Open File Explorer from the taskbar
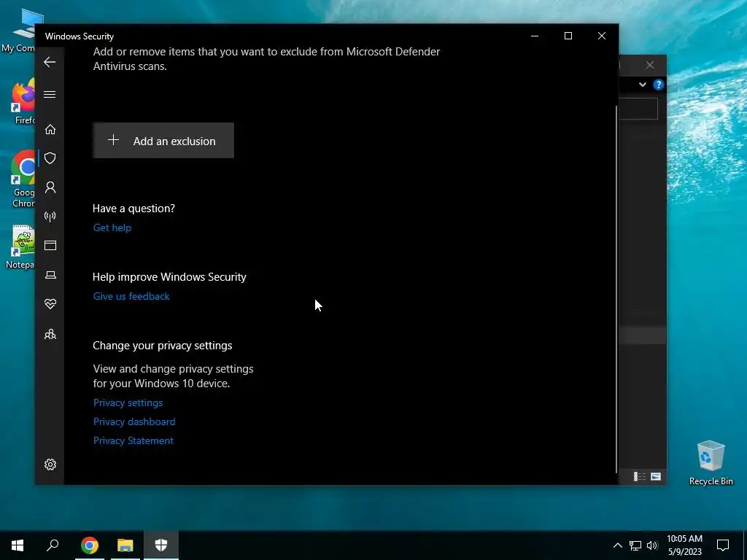 point(125,545)
